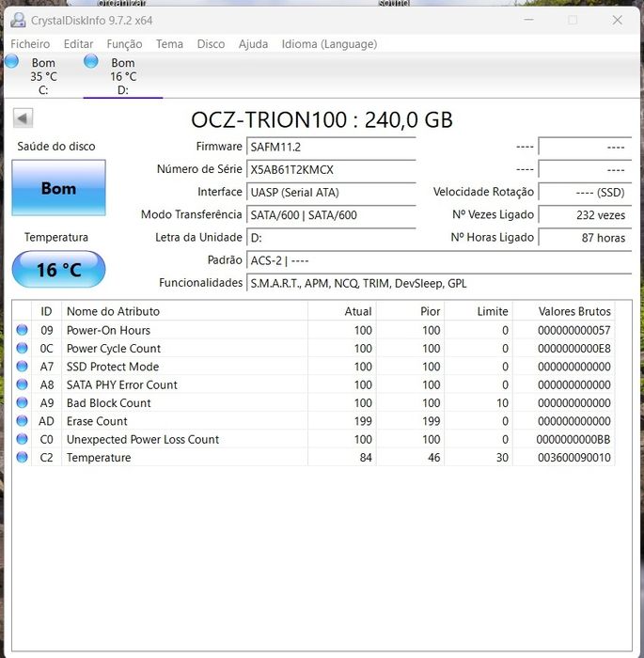Click the status dot for Bad Block Count

22,403
